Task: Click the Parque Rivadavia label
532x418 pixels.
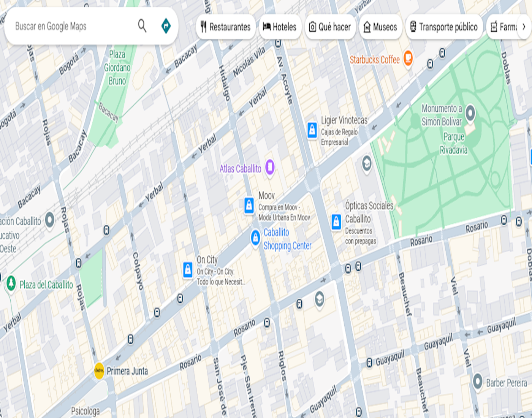Action: coord(453,143)
